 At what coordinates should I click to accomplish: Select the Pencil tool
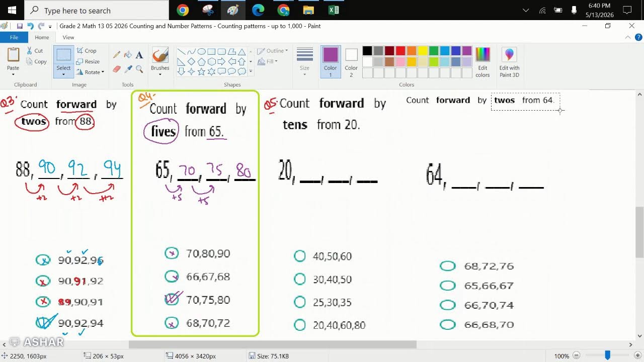point(117,54)
